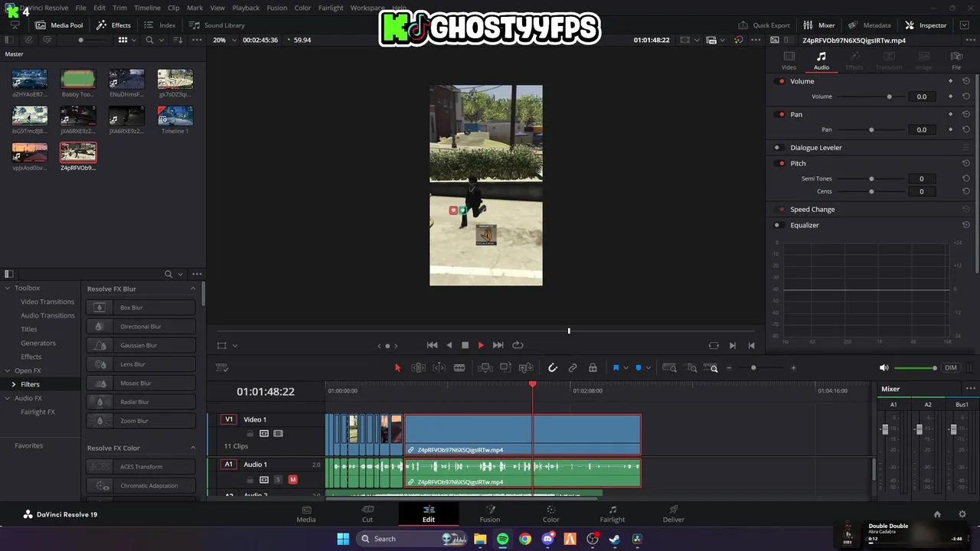Adjust the monitor volume slider near DIM
Image resolution: width=980 pixels, height=551 pixels.
(x=915, y=368)
